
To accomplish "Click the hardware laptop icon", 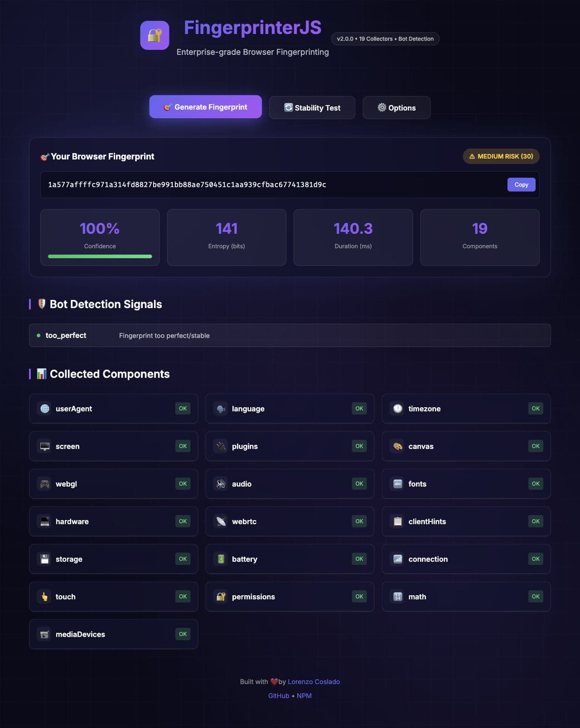I will [x=45, y=521].
